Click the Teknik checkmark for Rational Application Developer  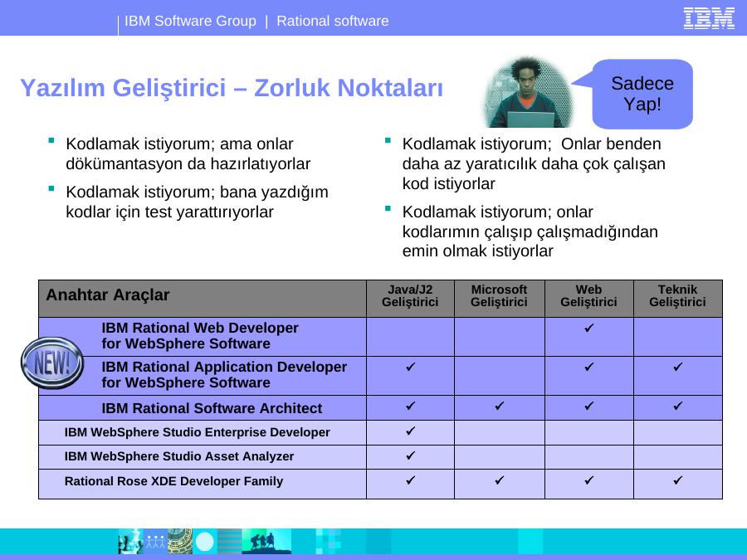[678, 367]
